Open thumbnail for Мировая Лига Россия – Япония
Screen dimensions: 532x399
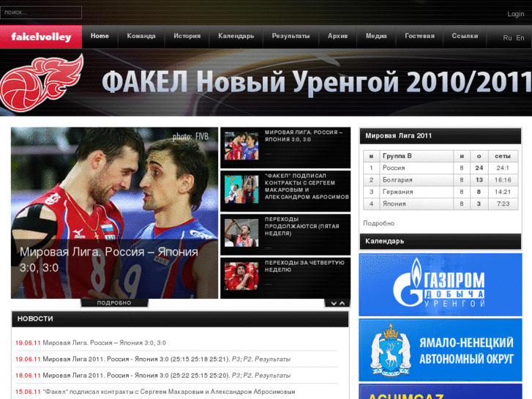[241, 146]
